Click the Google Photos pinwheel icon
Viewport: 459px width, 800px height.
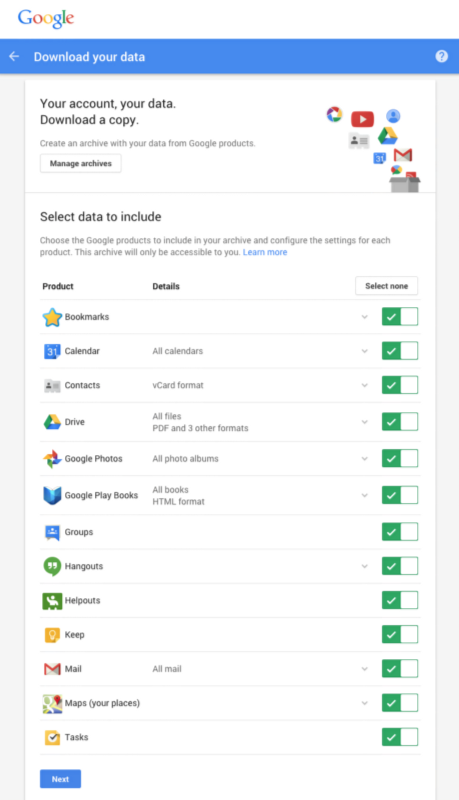click(x=52, y=459)
